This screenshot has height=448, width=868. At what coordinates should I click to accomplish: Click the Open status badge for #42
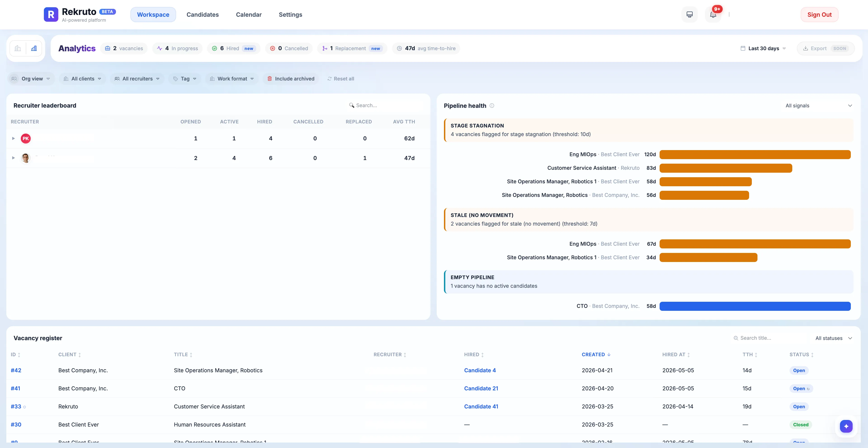pos(799,370)
